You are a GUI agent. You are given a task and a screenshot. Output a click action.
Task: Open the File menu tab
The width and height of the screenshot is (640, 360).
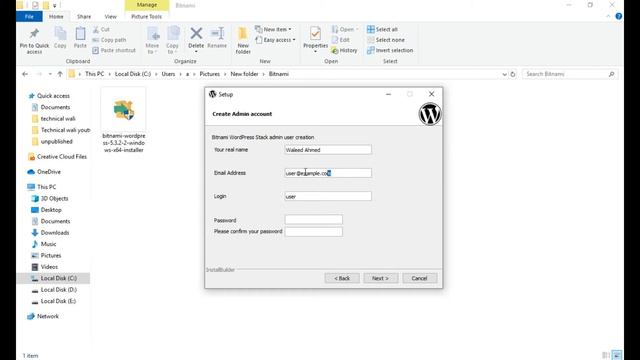[x=29, y=17]
